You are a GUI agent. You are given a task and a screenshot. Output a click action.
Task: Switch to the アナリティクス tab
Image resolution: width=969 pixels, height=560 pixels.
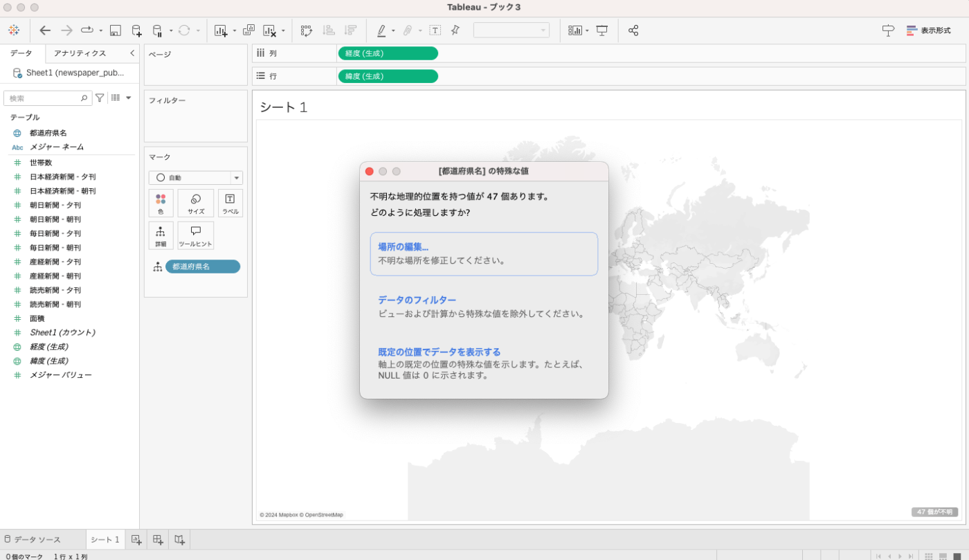point(80,53)
